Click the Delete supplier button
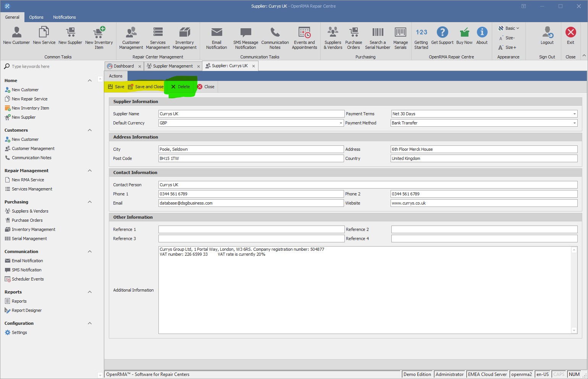The height and width of the screenshot is (379, 588). coord(181,87)
